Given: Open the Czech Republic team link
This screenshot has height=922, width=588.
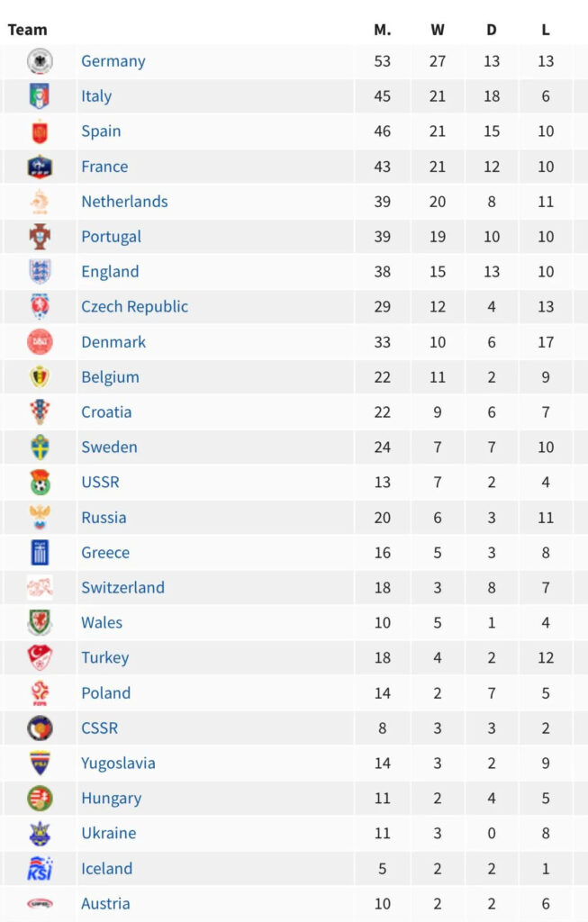Looking at the screenshot, I should tap(135, 306).
